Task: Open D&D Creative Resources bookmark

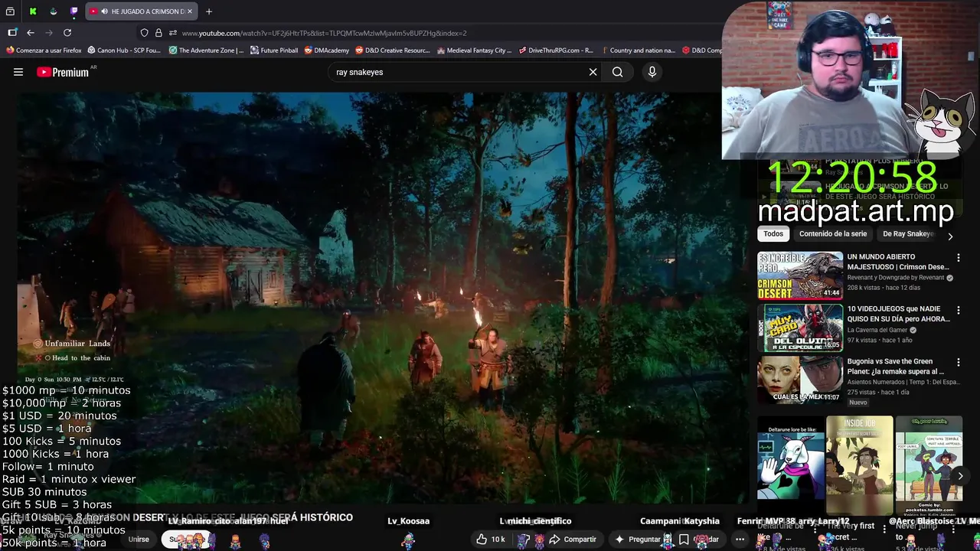Action: click(x=392, y=51)
